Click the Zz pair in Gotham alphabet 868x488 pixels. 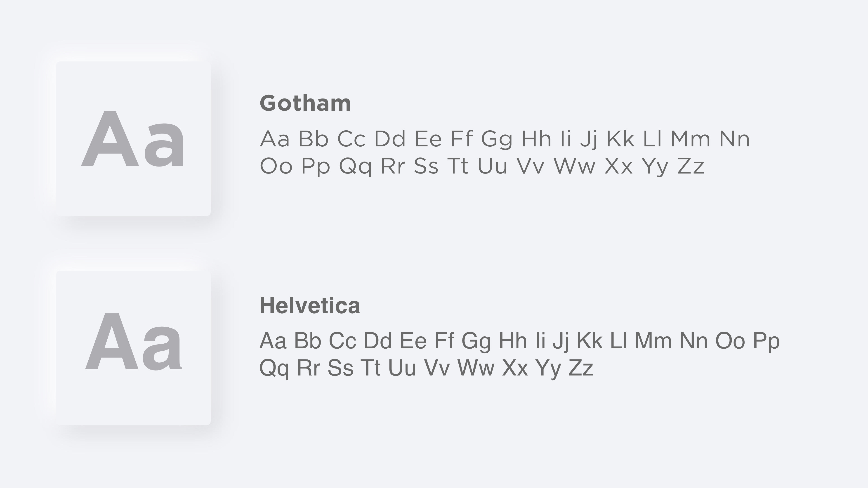(x=691, y=166)
